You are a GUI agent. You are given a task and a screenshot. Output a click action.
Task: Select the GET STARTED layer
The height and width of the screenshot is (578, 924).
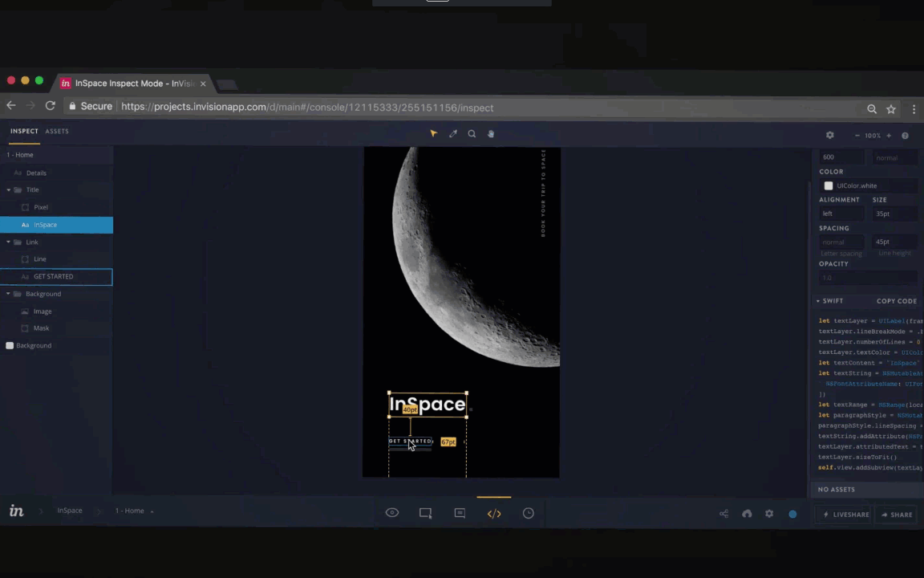point(57,277)
